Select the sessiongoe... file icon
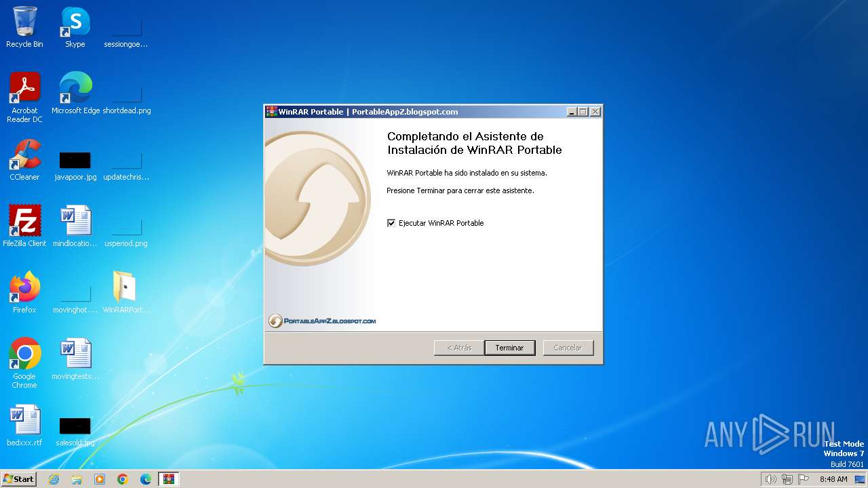Screen dimensions: 868x488 pyautogui.click(x=126, y=33)
